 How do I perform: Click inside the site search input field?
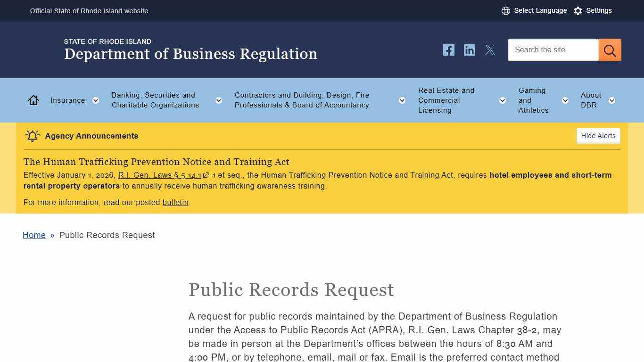pyautogui.click(x=552, y=49)
